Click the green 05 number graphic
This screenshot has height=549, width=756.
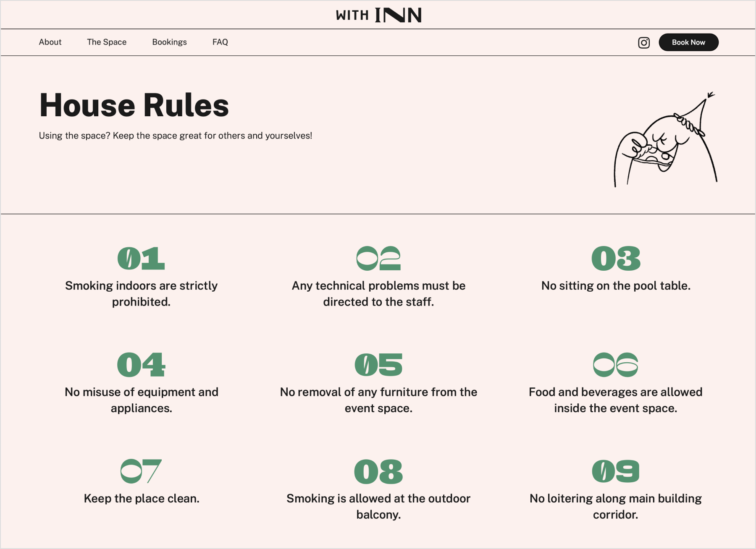pos(378,364)
